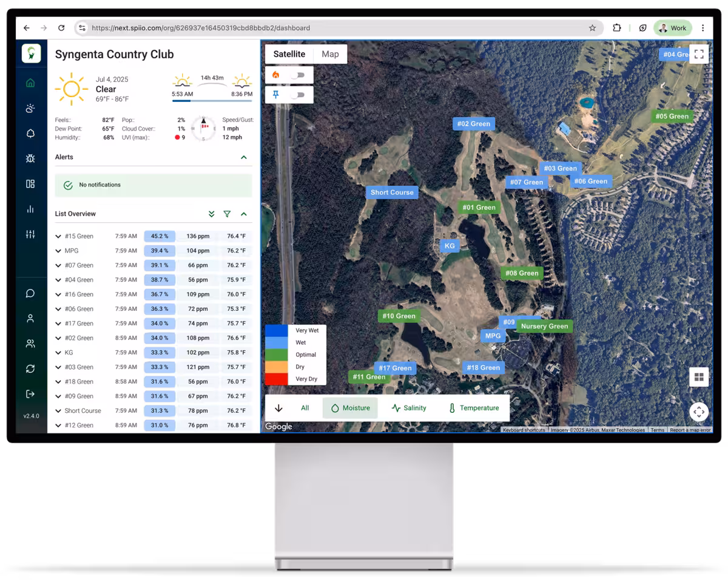Switch to Satellite map view

click(289, 54)
